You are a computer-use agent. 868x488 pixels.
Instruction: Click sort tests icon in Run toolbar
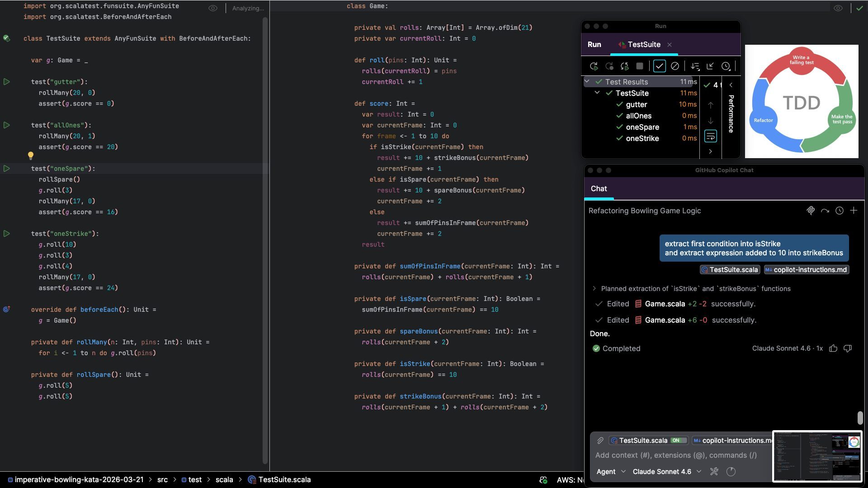[x=695, y=66]
